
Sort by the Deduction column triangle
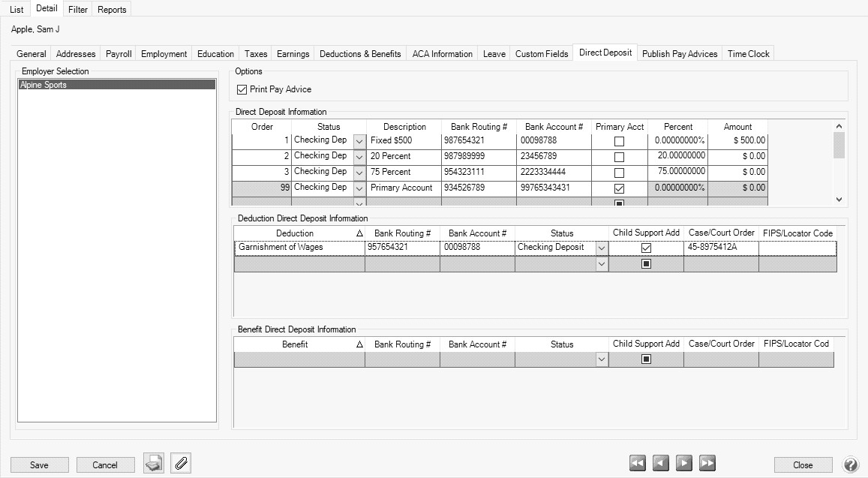pyautogui.click(x=359, y=233)
